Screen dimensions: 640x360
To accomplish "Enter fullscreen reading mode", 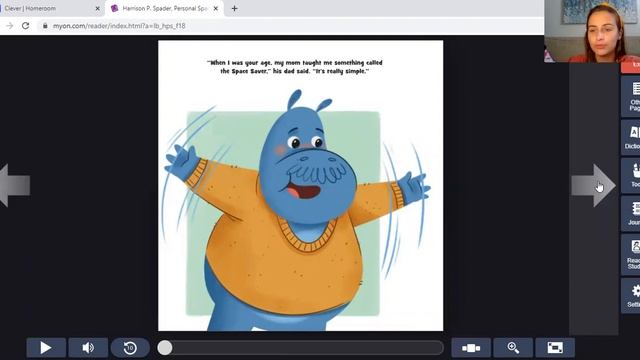I will pyautogui.click(x=555, y=348).
